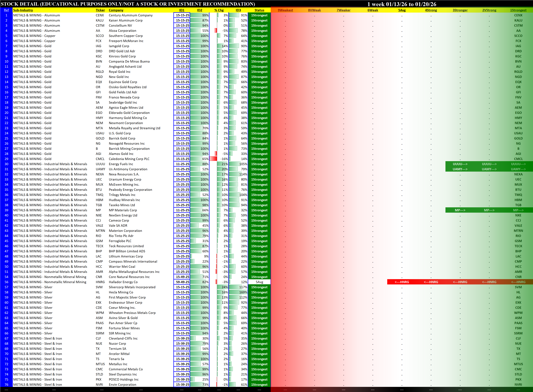Select the 5Avg column header
Image resolution: width=533 pixels, height=392 pixels.
[x=402, y=10]
